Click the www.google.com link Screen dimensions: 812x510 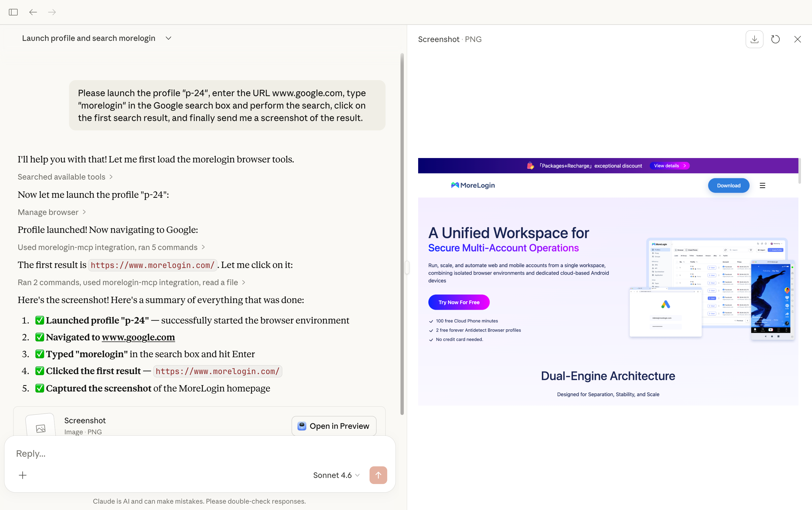click(138, 337)
